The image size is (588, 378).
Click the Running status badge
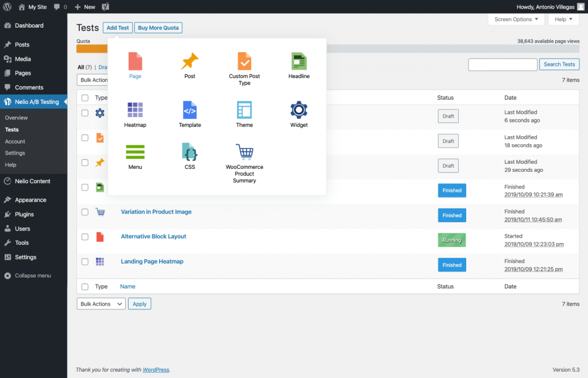pyautogui.click(x=451, y=240)
